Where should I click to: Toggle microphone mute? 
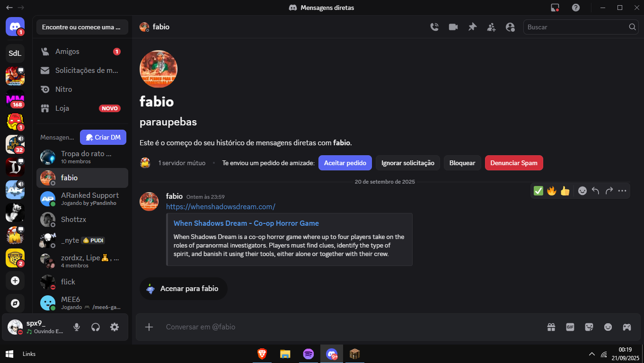coord(77,327)
